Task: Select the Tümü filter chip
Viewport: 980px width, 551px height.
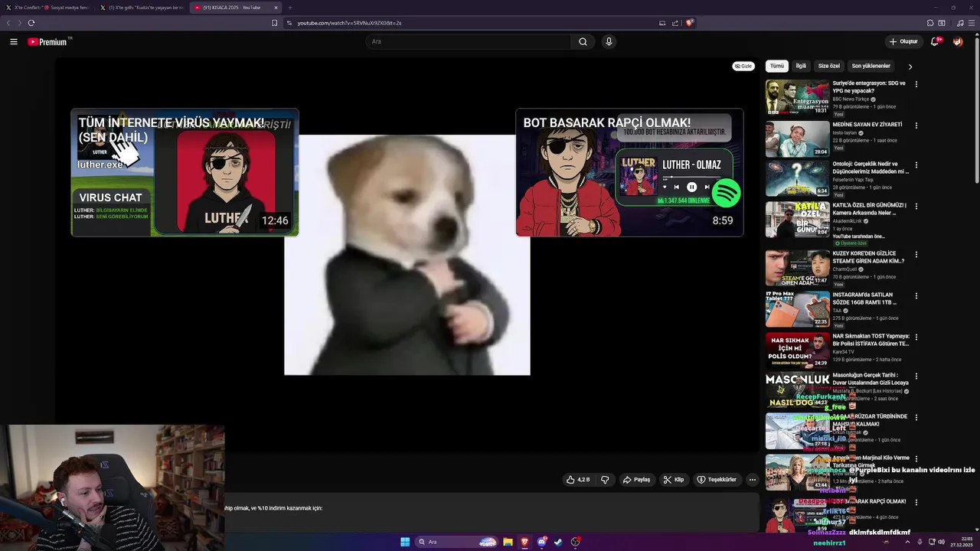Action: click(777, 66)
